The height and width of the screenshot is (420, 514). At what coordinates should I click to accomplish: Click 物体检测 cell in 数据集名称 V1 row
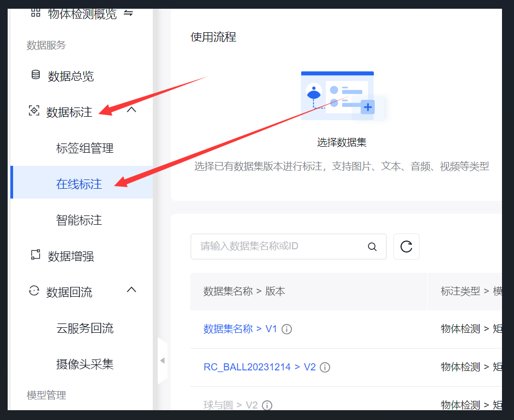(x=460, y=328)
